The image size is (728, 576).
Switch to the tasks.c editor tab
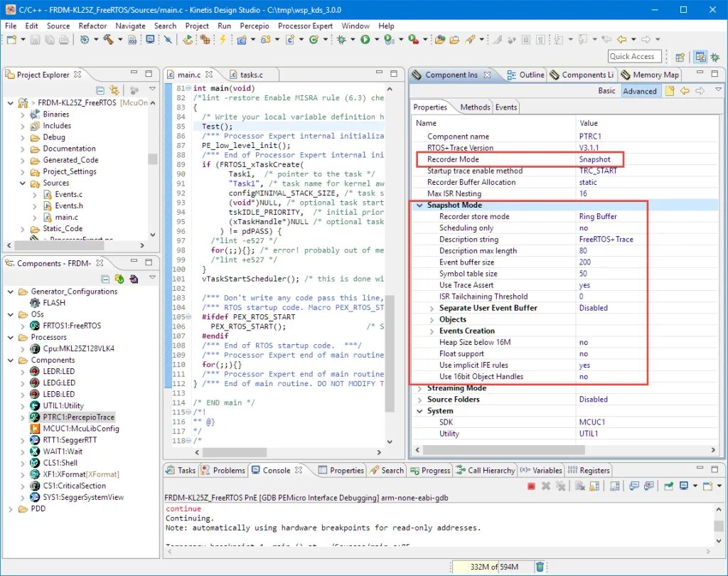click(x=251, y=75)
